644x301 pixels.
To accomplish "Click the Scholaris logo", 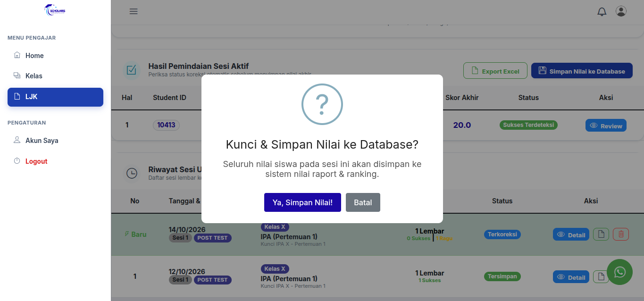I will 55,10.
